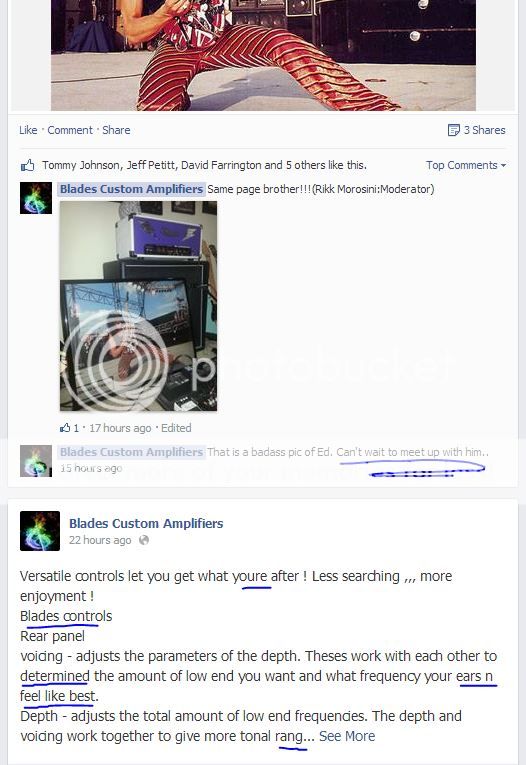This screenshot has width=526, height=765.
Task: Share the photo post
Action: 116,130
